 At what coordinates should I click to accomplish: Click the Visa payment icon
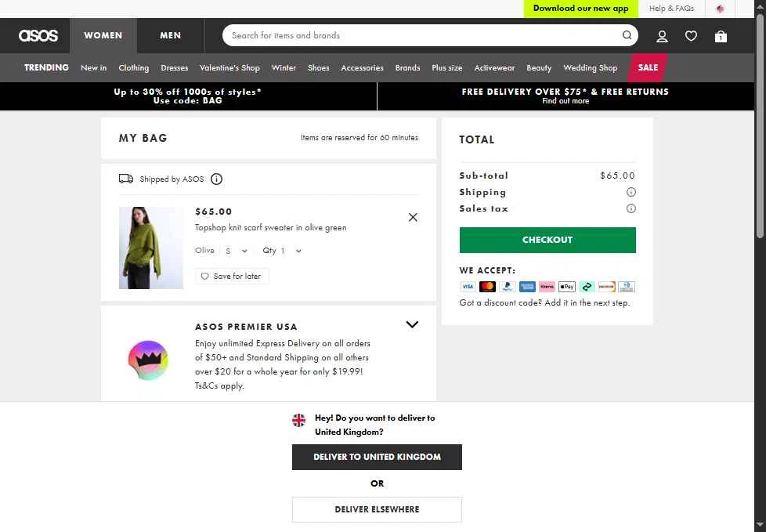point(468,287)
